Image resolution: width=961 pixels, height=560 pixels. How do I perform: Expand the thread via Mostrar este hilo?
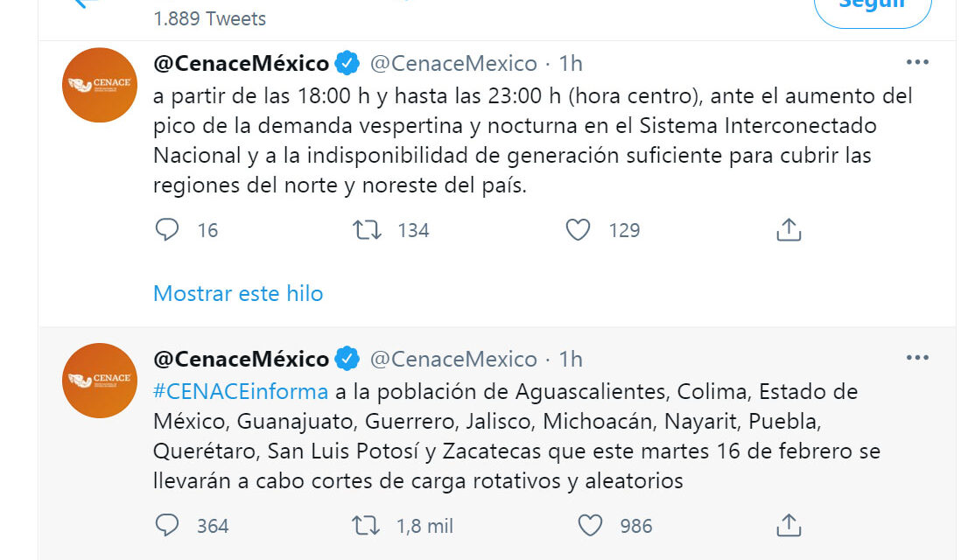pyautogui.click(x=238, y=294)
